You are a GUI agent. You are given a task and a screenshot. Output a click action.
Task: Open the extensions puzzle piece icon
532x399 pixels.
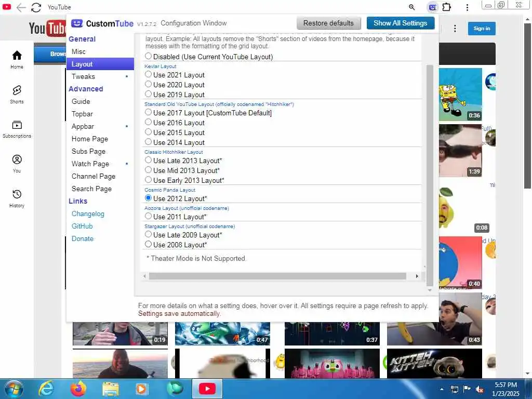coord(447,7)
